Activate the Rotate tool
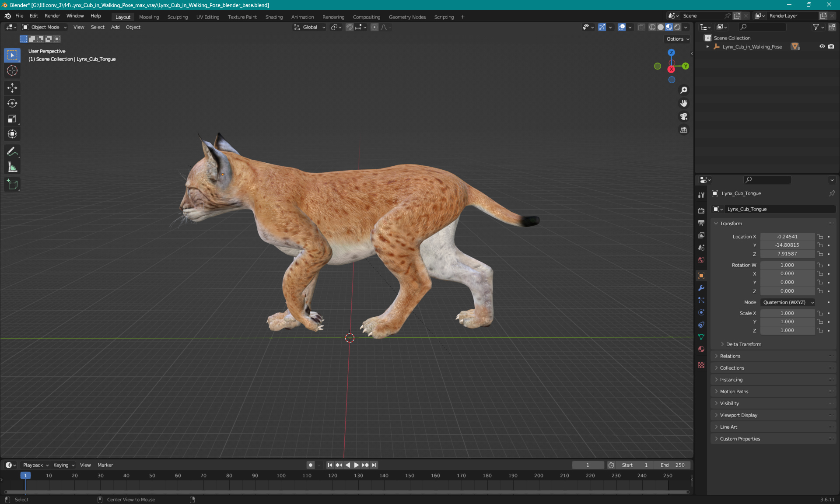Screen dimensions: 840x504 tap(12, 103)
